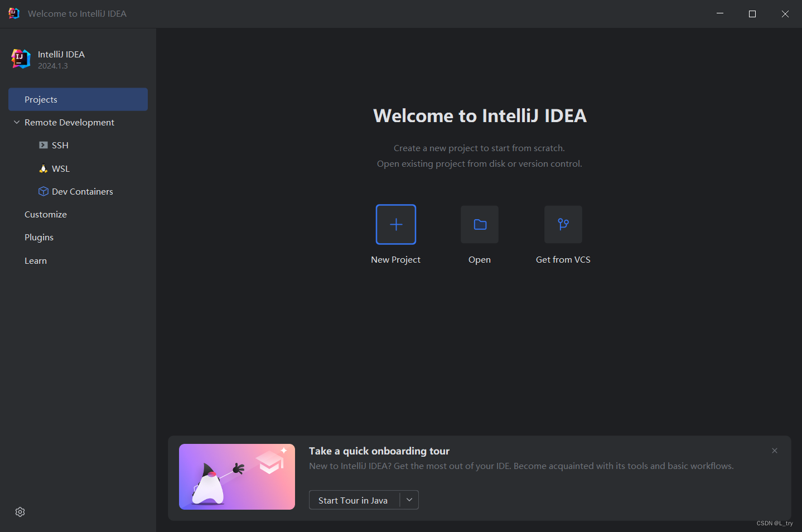The height and width of the screenshot is (532, 802).
Task: Click the Open label under the folder icon
Action: 480,260
